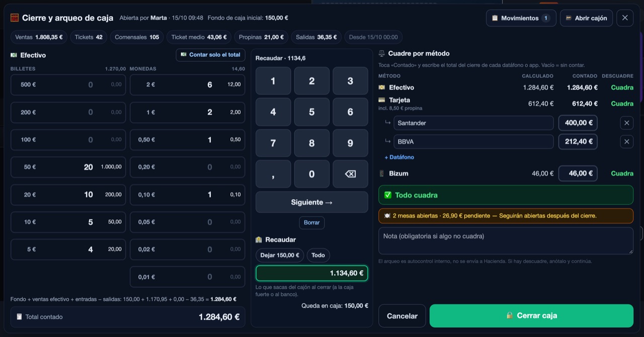
Task: Click the Cerrar caja button
Action: click(531, 316)
